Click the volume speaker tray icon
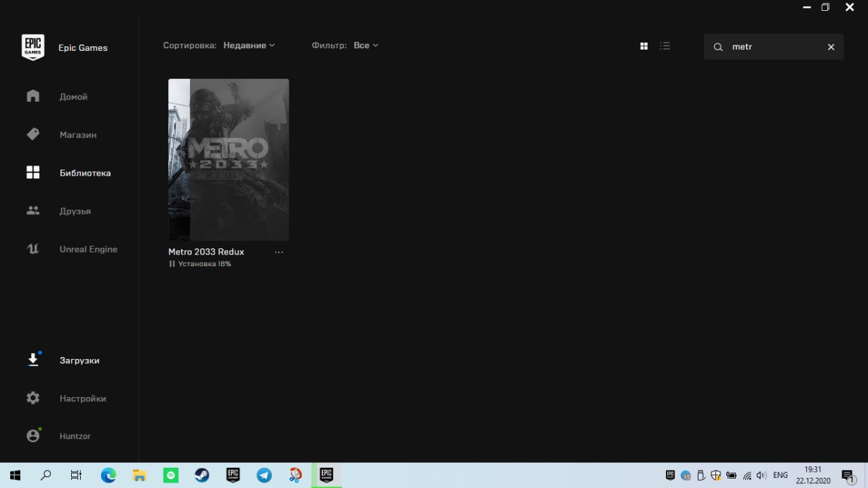 click(762, 475)
